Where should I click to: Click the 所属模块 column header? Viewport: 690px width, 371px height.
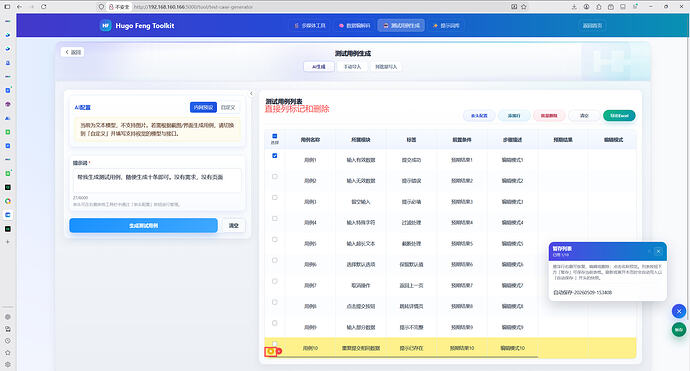[x=361, y=140]
